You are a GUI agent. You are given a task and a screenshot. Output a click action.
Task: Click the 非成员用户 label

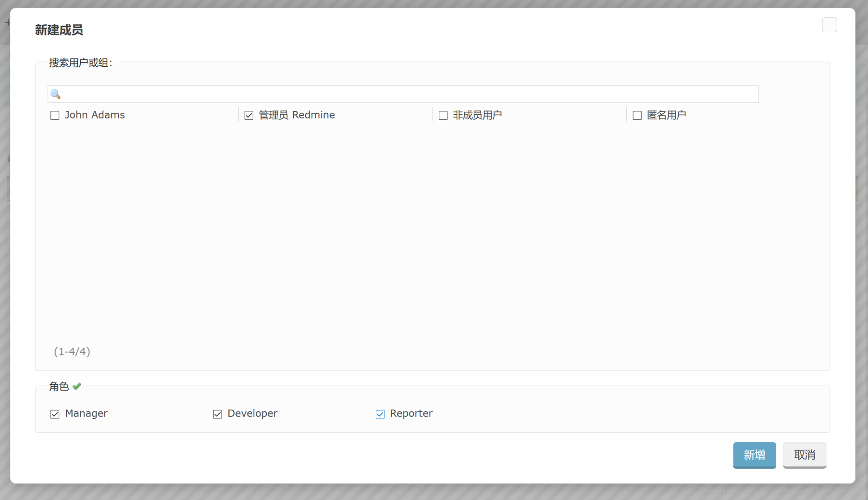477,115
